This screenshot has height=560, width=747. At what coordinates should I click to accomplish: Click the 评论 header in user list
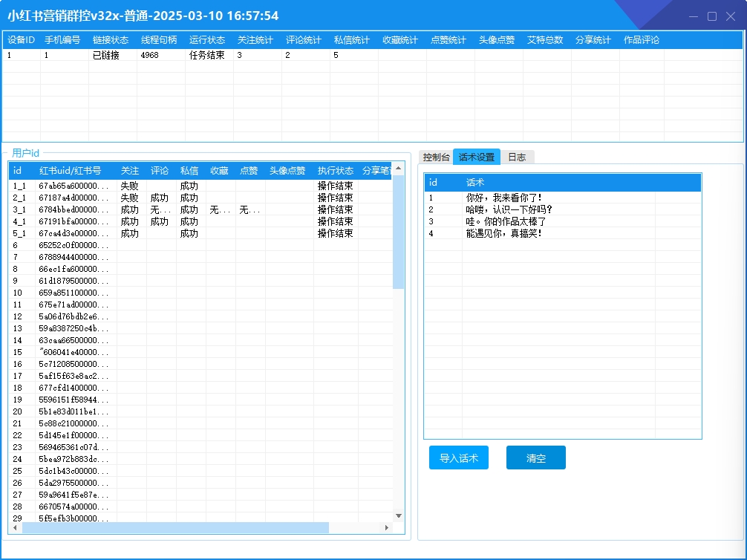[160, 171]
